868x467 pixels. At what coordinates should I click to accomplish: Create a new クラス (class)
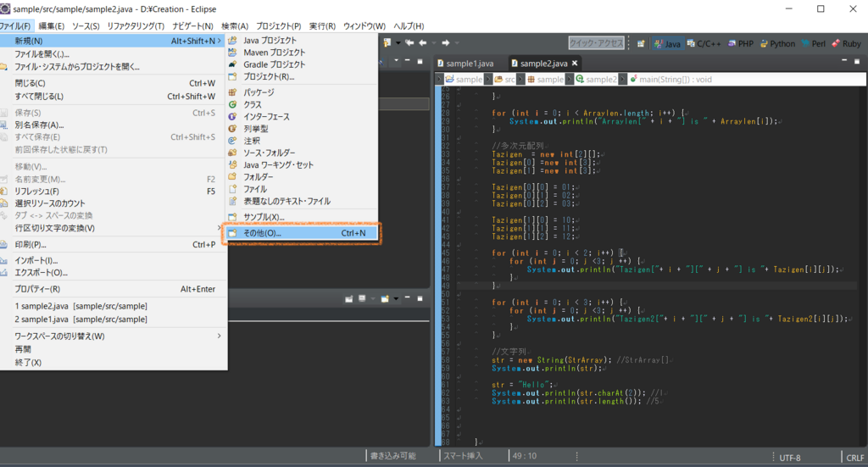coord(253,104)
